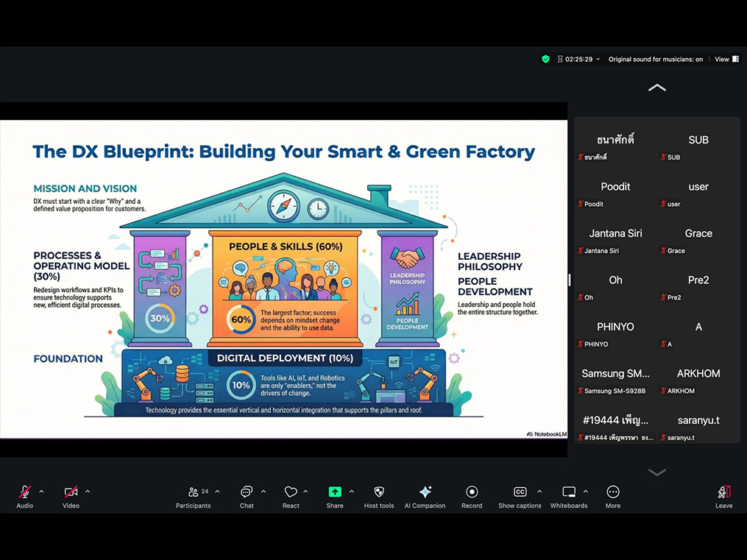The height and width of the screenshot is (560, 747).
Task: Open the View layout menu
Action: 726,60
